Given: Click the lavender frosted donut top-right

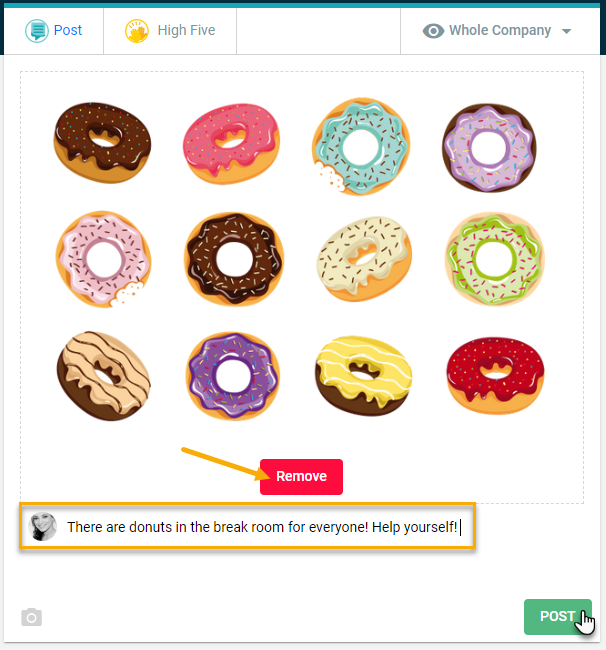Looking at the screenshot, I should (x=489, y=148).
